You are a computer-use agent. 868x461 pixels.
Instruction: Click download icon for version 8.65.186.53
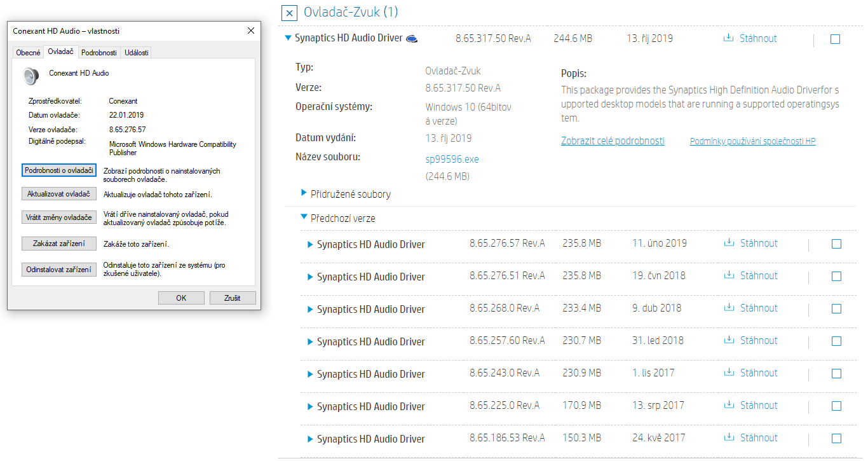point(729,437)
